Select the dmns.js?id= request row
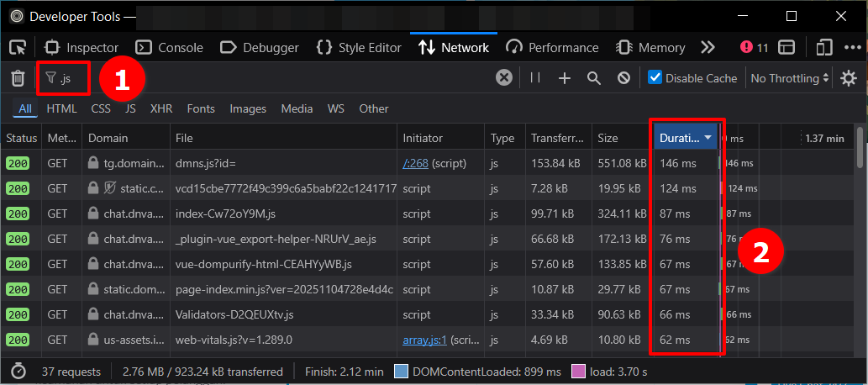This screenshot has width=868, height=385. tap(426, 163)
